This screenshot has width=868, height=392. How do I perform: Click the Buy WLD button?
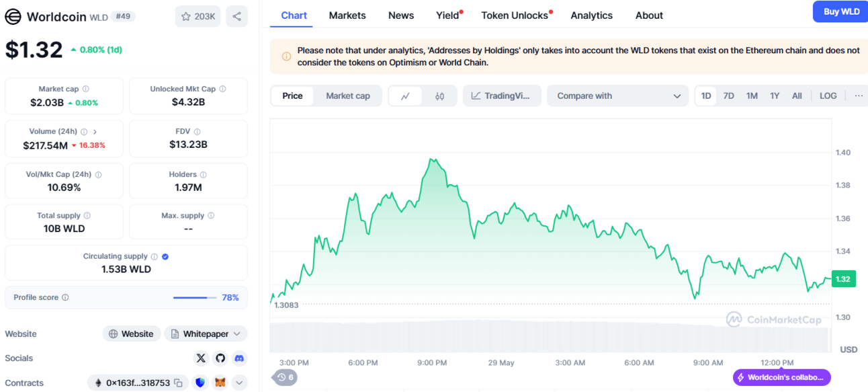pyautogui.click(x=840, y=11)
